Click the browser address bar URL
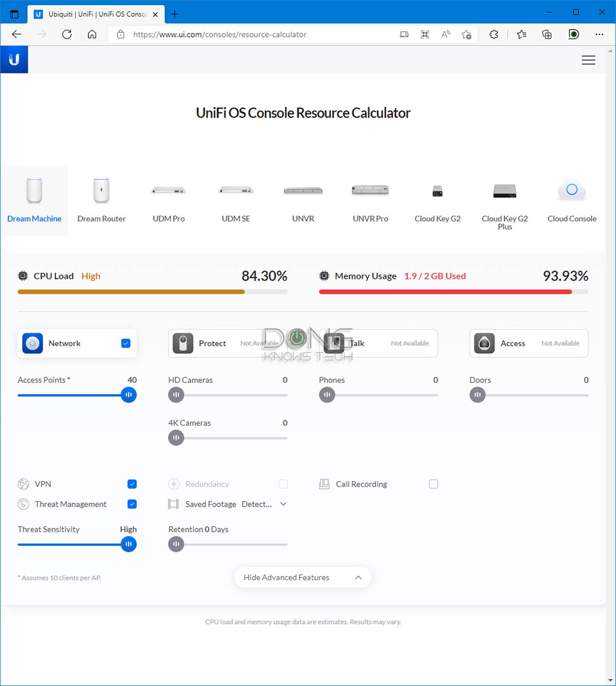The height and width of the screenshot is (686, 616). pyautogui.click(x=220, y=34)
